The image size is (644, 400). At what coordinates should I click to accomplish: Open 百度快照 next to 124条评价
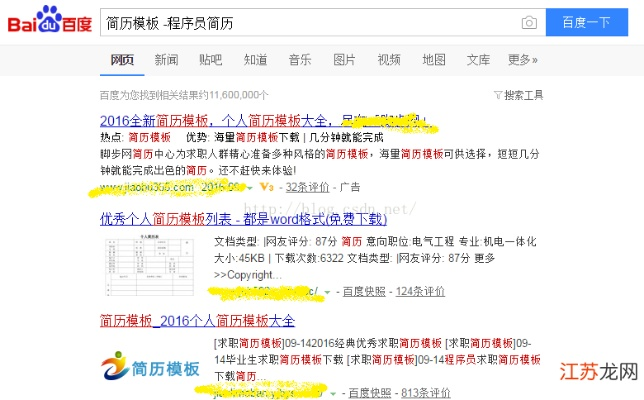point(364,292)
